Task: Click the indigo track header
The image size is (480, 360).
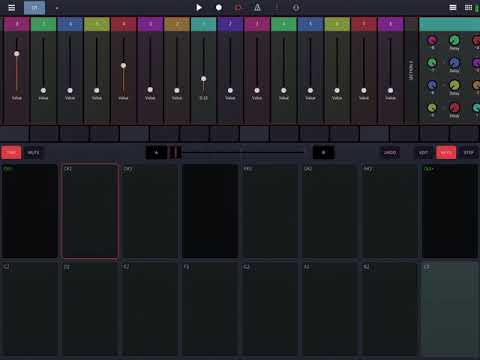Action: (230, 24)
